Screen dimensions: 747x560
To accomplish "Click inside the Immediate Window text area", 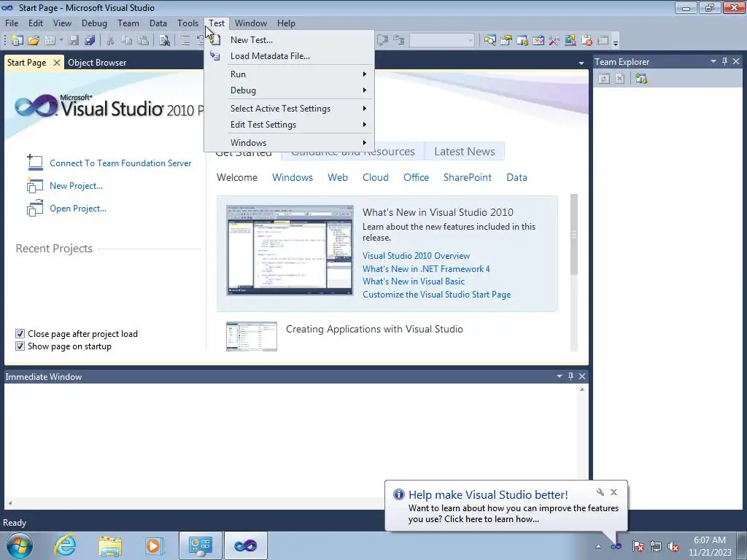I will (292, 440).
